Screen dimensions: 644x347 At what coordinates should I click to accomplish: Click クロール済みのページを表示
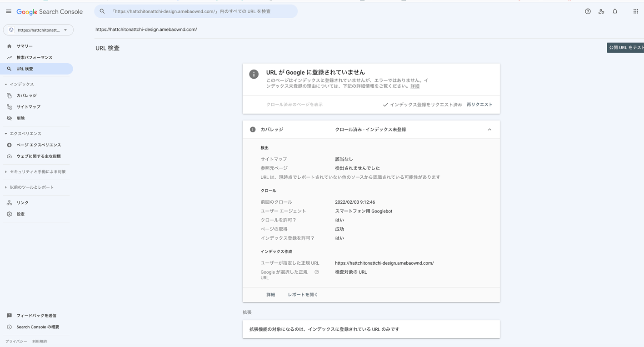click(295, 105)
